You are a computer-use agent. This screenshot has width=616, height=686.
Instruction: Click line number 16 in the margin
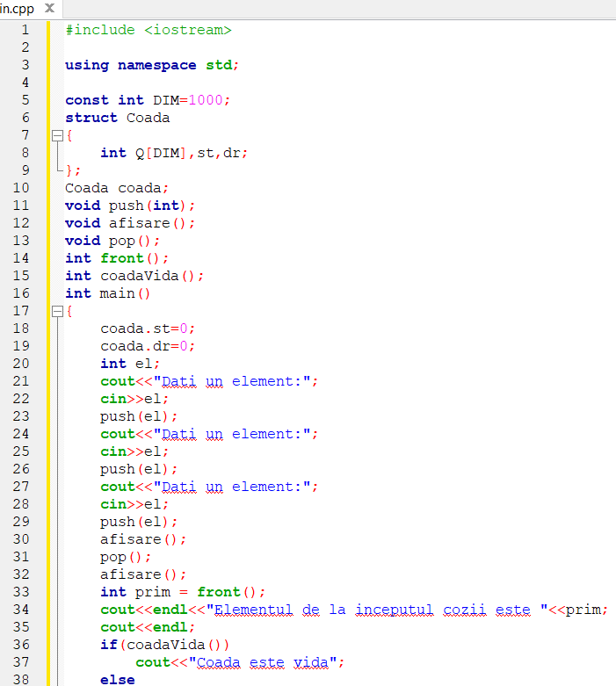tap(21, 293)
